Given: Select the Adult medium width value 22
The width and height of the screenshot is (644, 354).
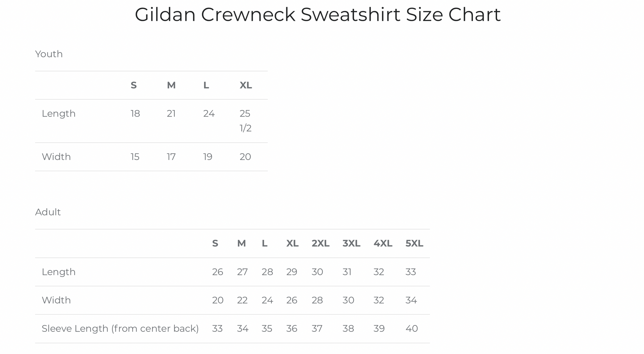Looking at the screenshot, I should click(x=242, y=300).
